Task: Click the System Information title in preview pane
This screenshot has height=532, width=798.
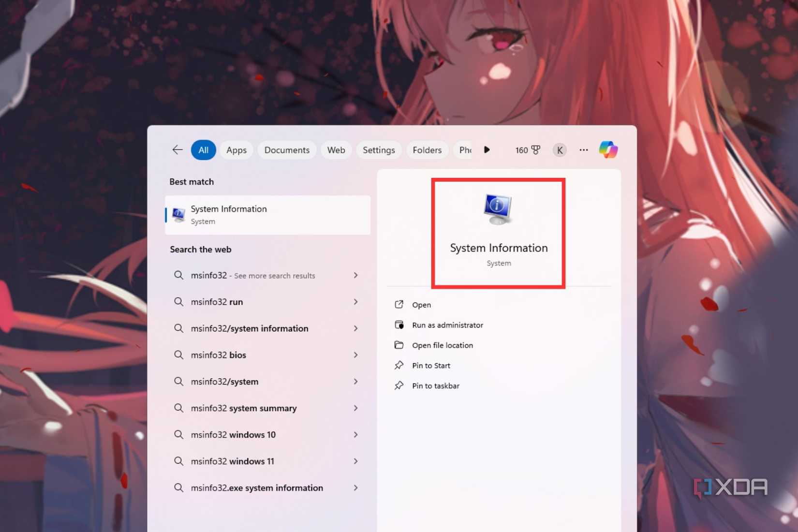Action: pyautogui.click(x=499, y=248)
